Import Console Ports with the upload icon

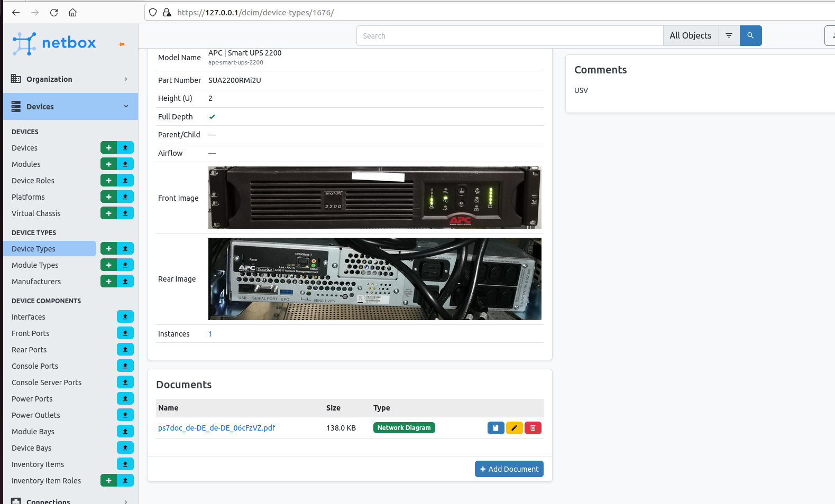coord(125,366)
